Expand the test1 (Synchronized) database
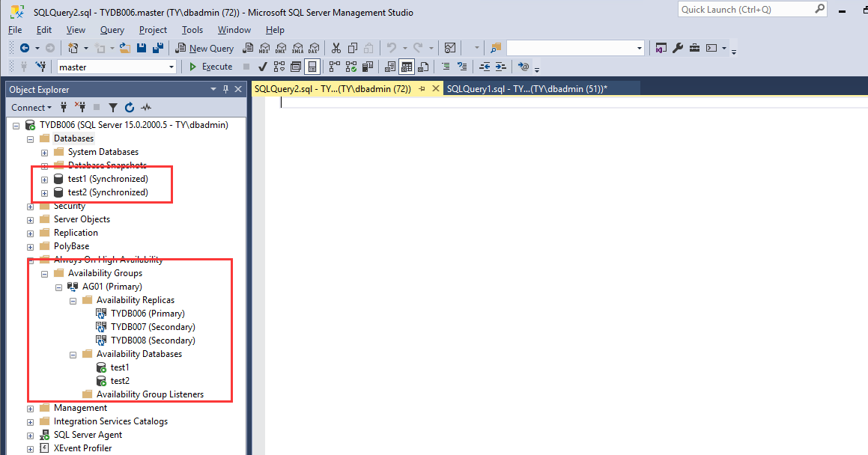 point(45,180)
